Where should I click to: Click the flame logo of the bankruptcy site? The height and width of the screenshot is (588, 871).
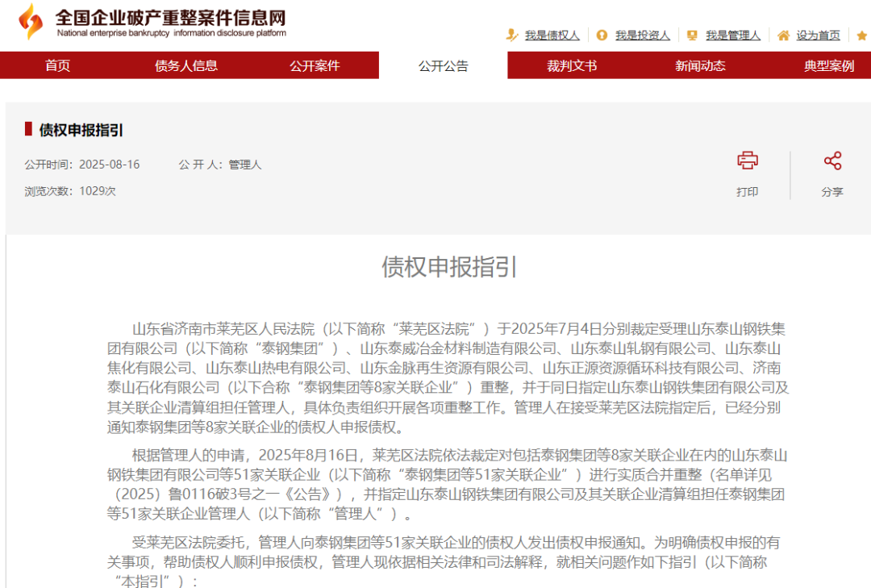pos(31,21)
